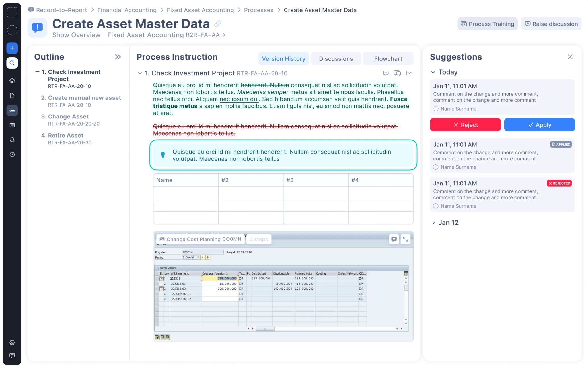Image resolution: width=588 pixels, height=368 pixels.
Task: Collapse the Today suggestions group
Action: 433,72
